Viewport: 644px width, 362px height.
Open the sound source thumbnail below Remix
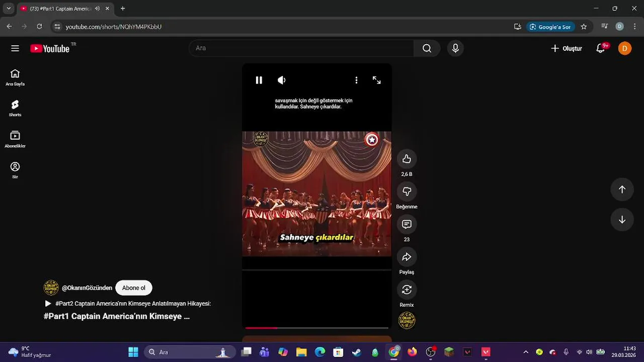(407, 320)
